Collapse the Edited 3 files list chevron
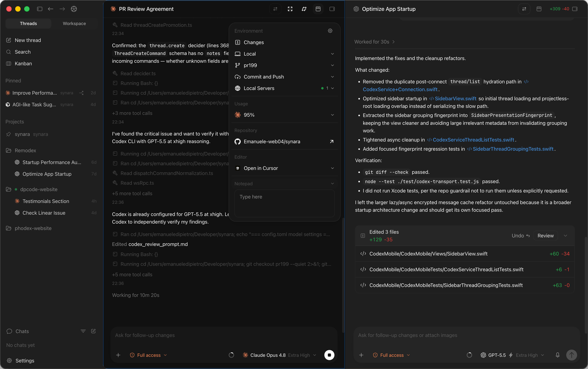 point(566,236)
